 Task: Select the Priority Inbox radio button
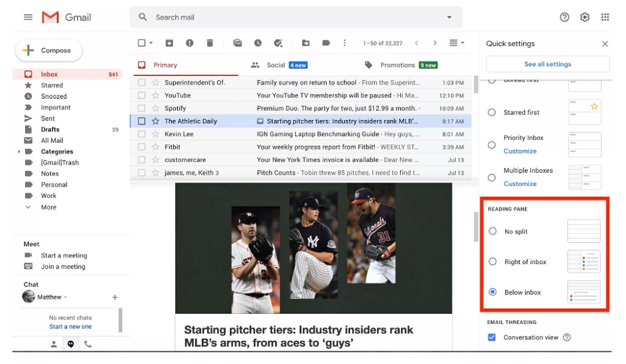[x=492, y=145]
